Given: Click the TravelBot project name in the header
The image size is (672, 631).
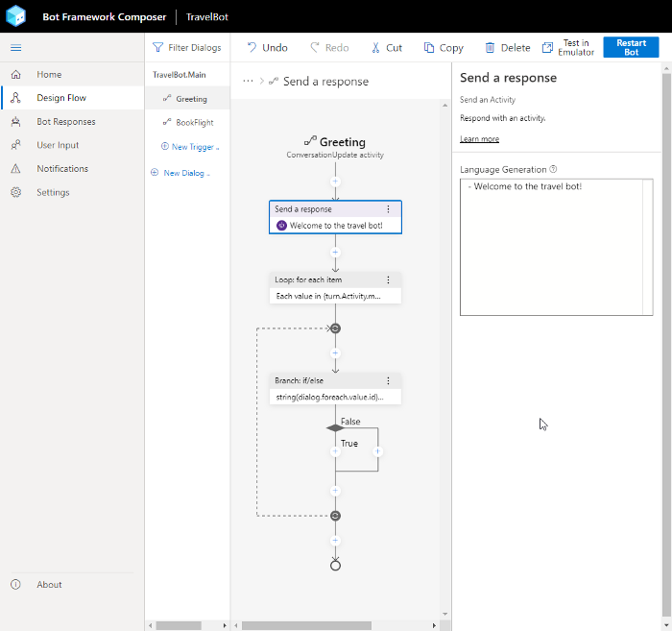Looking at the screenshot, I should [x=207, y=16].
